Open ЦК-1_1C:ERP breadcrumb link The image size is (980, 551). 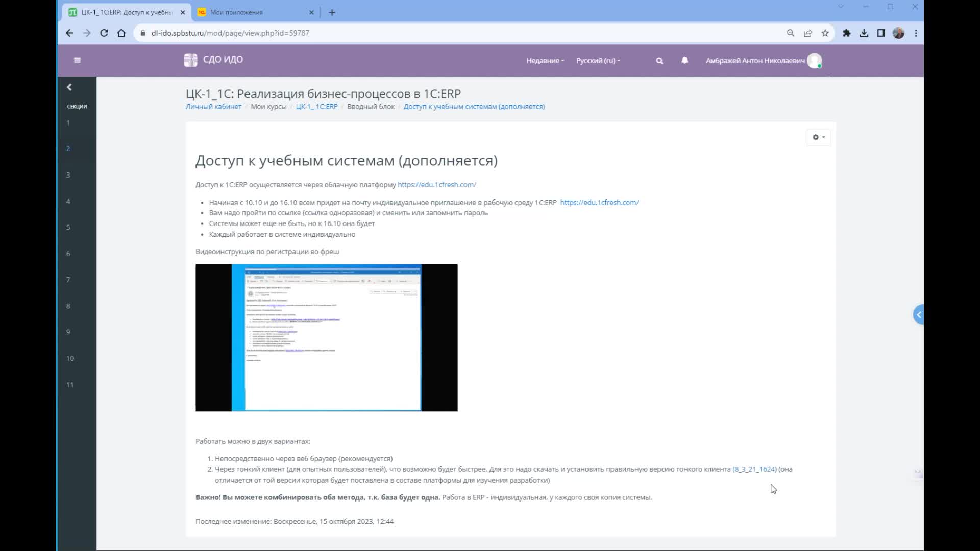coord(316,107)
